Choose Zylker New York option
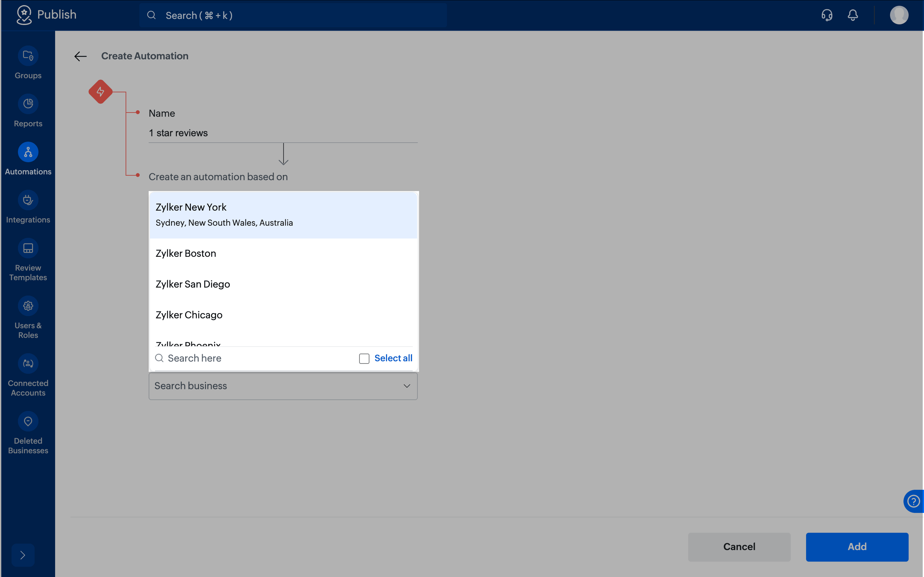924x577 pixels. pyautogui.click(x=283, y=215)
